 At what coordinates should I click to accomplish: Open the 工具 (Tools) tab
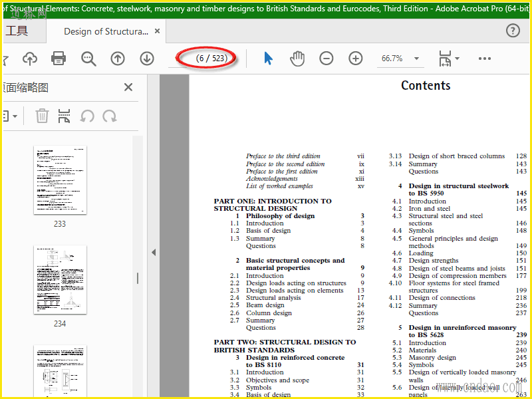point(17,31)
